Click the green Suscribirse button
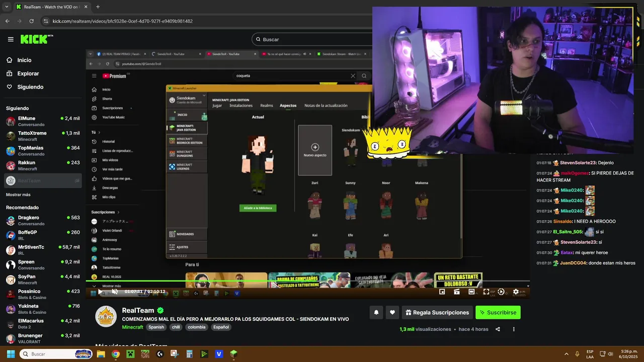Screen dimensions: 644x362 click(x=498, y=312)
